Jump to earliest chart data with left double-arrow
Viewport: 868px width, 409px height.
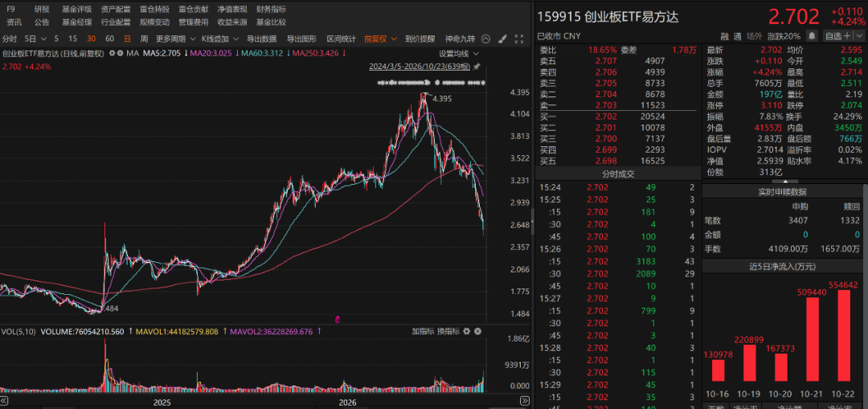pyautogui.click(x=5, y=401)
